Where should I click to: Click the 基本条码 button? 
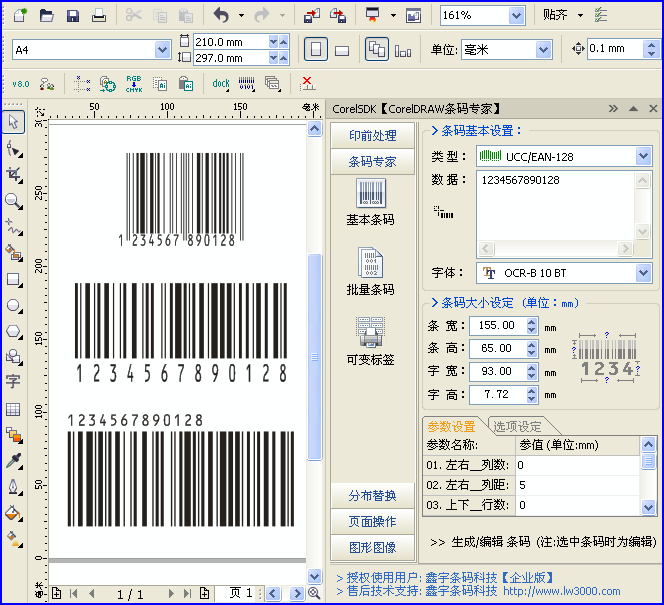pos(371,202)
